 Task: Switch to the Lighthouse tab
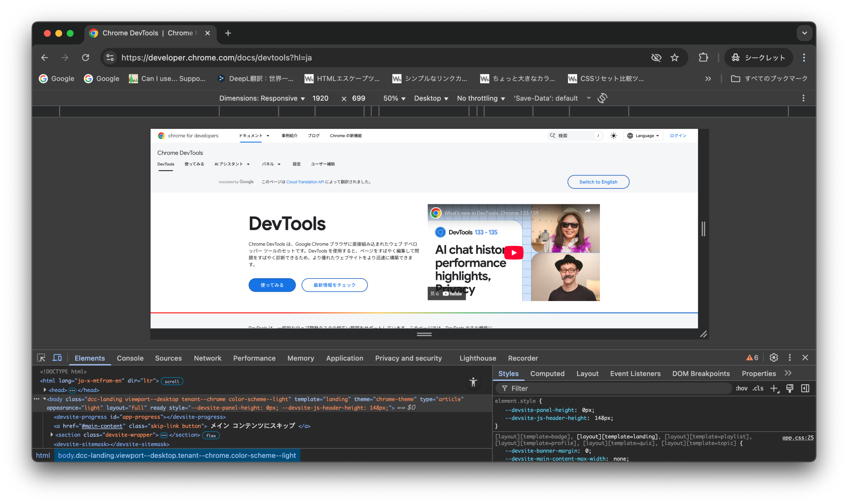[478, 358]
